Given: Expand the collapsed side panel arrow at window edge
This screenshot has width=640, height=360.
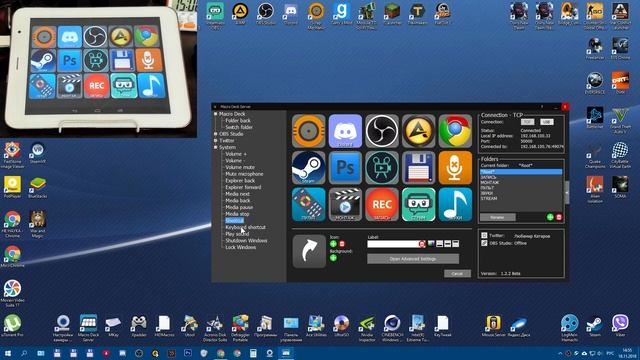Looking at the screenshot, I should [x=567, y=192].
